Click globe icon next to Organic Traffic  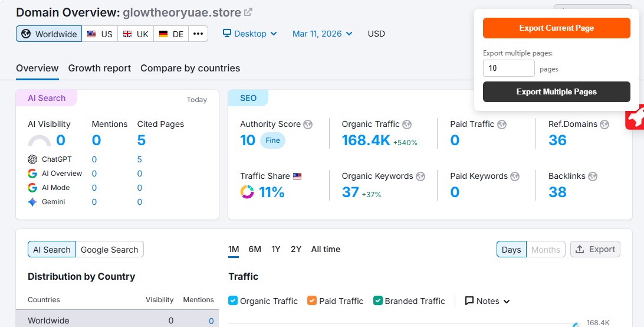coord(407,124)
